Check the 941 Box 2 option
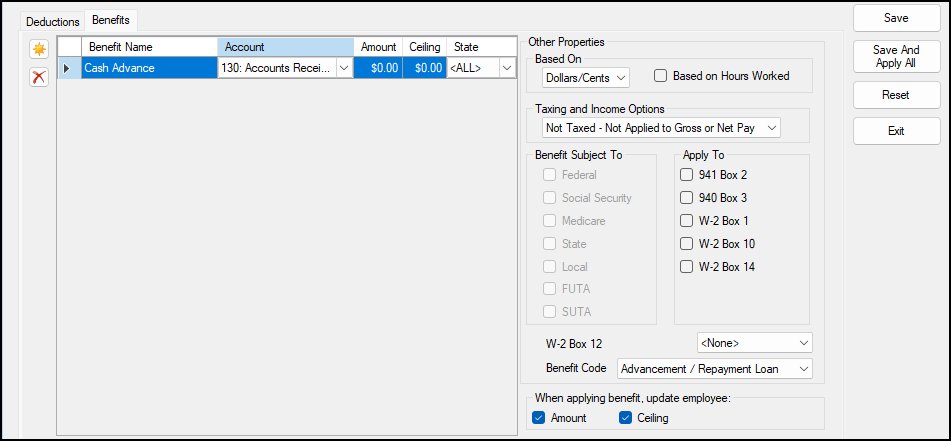The height and width of the screenshot is (441, 951). click(x=687, y=175)
